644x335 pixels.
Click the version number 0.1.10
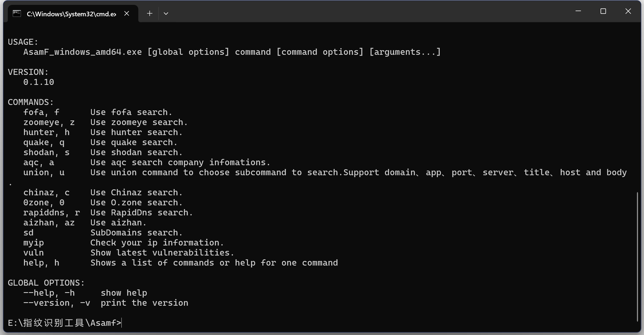coord(39,82)
